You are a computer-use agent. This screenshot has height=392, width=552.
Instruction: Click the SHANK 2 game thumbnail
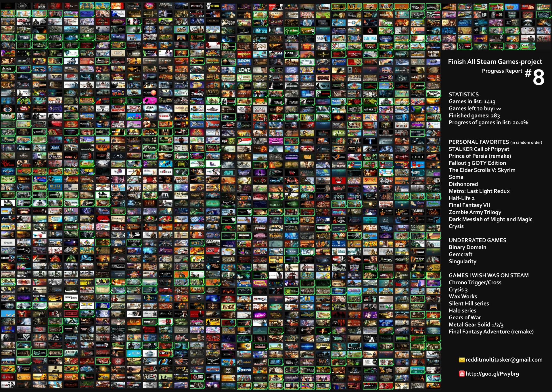tap(370, 61)
